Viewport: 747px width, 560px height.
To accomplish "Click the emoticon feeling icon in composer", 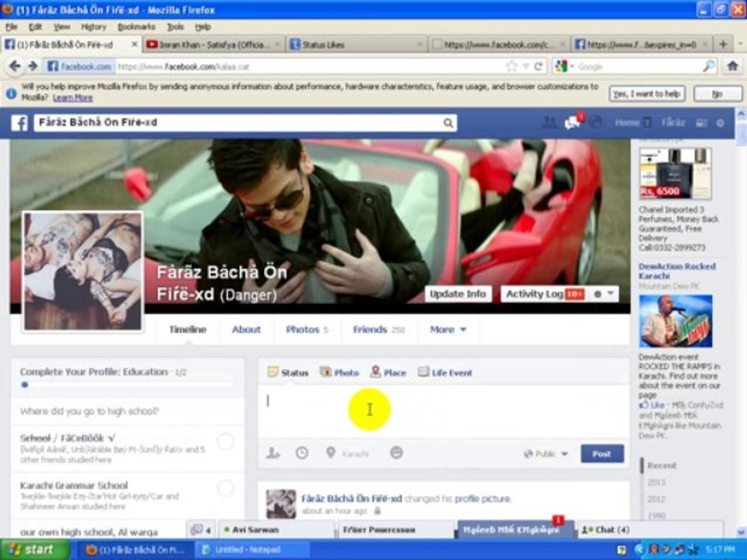I will coord(396,453).
